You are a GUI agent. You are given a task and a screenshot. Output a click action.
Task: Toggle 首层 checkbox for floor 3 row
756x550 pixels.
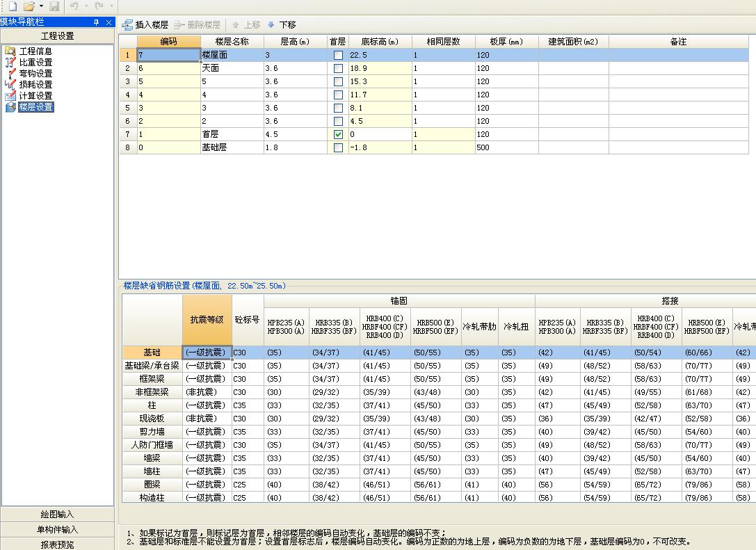pyautogui.click(x=339, y=108)
